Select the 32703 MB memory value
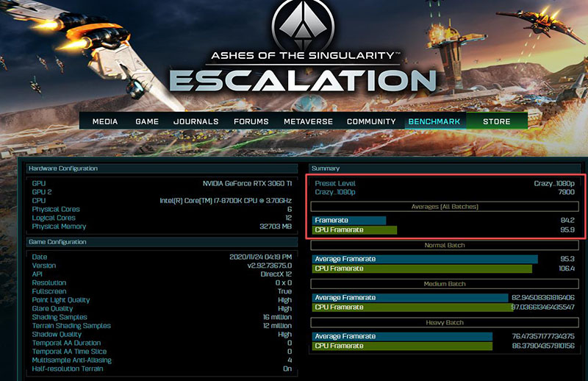Viewport: 588px width, 381px height. pyautogui.click(x=276, y=227)
